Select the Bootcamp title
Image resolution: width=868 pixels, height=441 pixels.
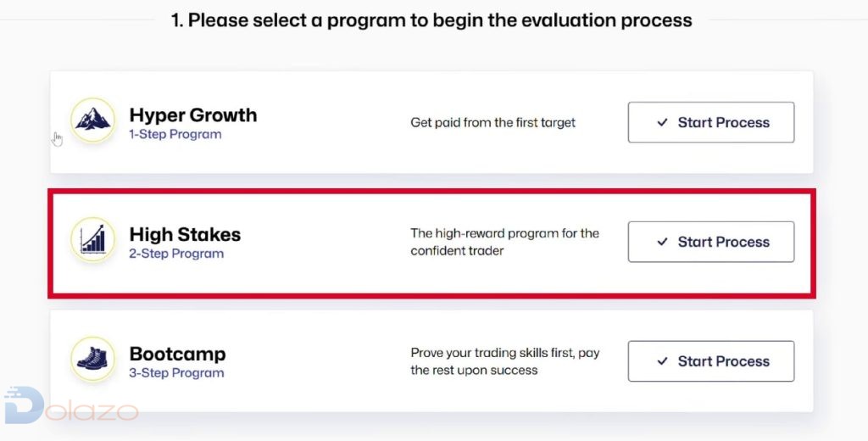[178, 354]
